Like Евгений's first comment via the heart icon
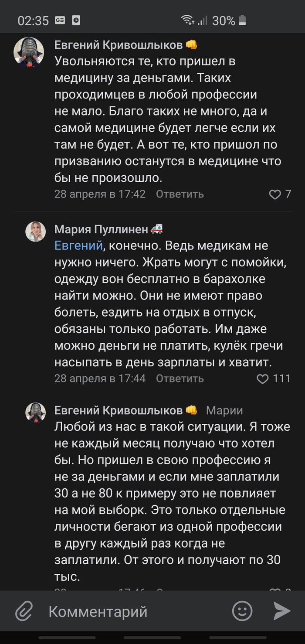This screenshot has height=644, width=305. 275,194
